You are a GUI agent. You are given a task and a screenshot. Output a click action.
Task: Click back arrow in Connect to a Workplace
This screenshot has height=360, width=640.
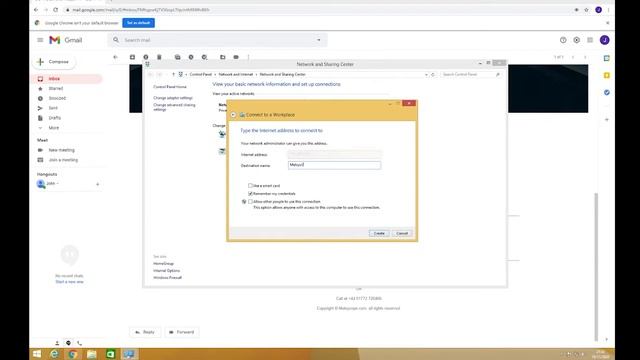click(x=233, y=115)
